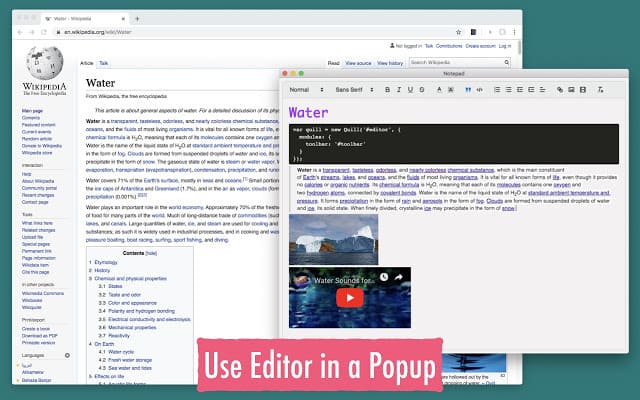Close the Water - Wikipedia browser tab
Image resolution: width=640 pixels, height=400 pixels.
coord(123,19)
